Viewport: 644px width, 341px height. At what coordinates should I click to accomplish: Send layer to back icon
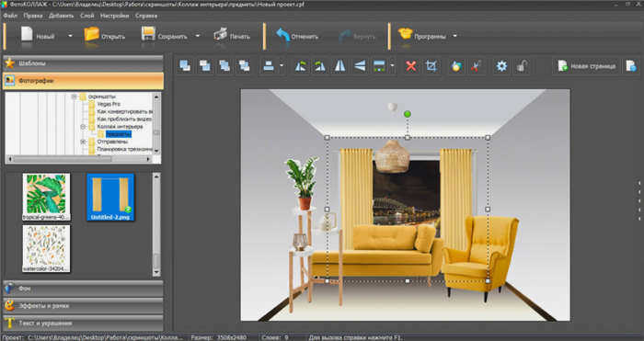click(x=244, y=65)
